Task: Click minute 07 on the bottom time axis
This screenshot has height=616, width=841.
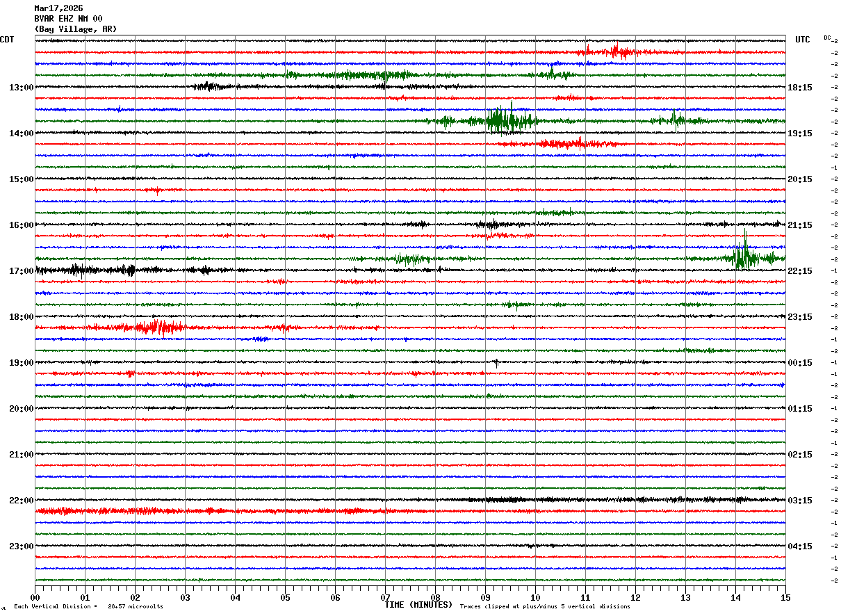Action: pos(385,598)
